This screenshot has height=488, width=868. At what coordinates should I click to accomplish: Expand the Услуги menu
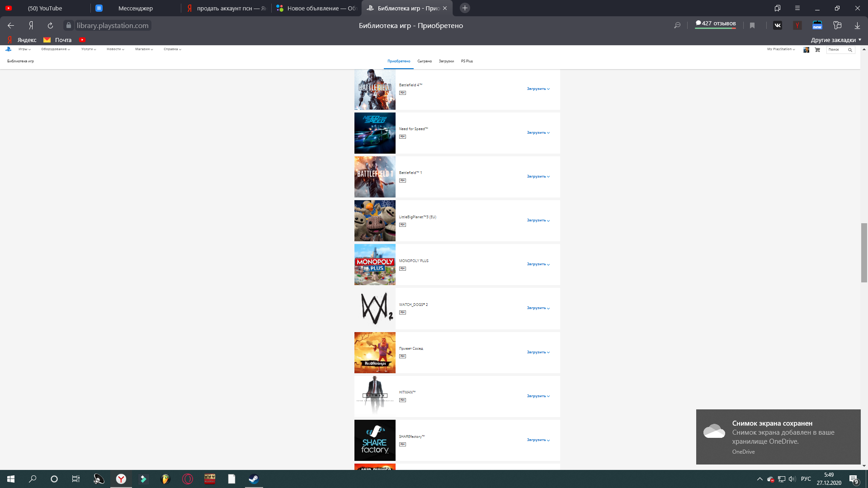pos(89,49)
